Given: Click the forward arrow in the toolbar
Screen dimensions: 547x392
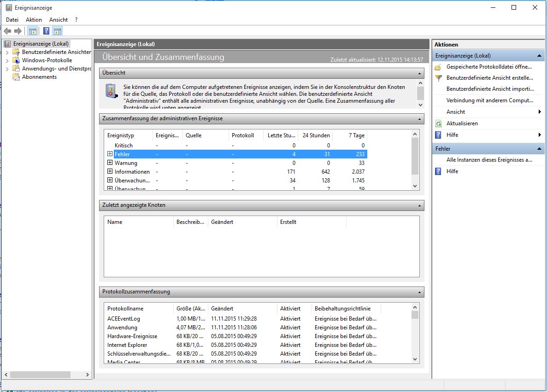Looking at the screenshot, I should coord(18,31).
